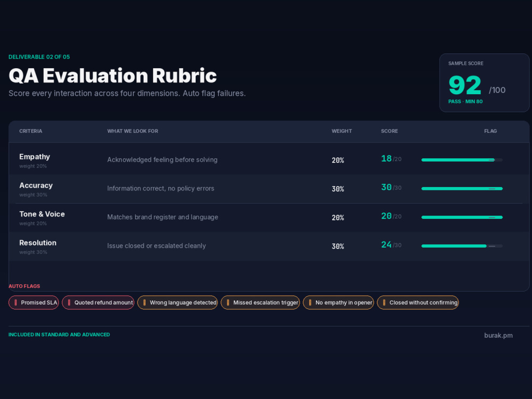Click the sample score value 92
The width and height of the screenshot is (532, 399).
[465, 85]
